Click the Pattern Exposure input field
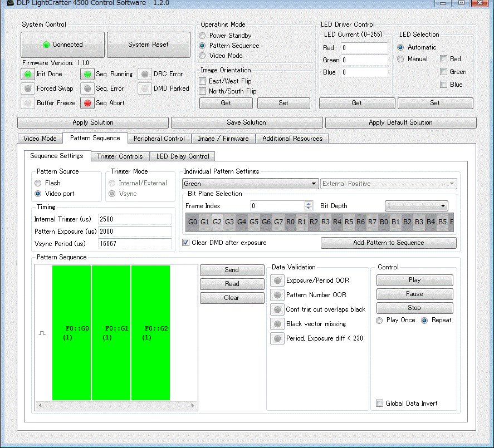 coord(135,232)
